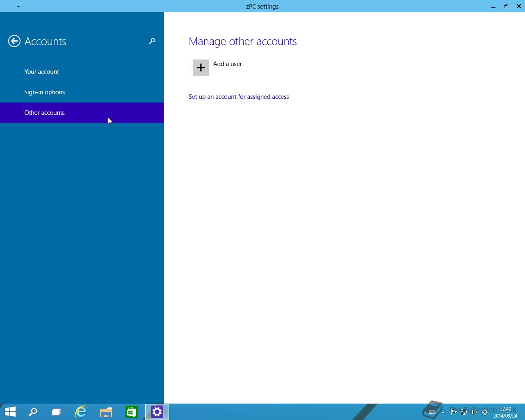Launch Internet Explorer from the taskbar
The width and height of the screenshot is (525, 420).
click(x=81, y=412)
